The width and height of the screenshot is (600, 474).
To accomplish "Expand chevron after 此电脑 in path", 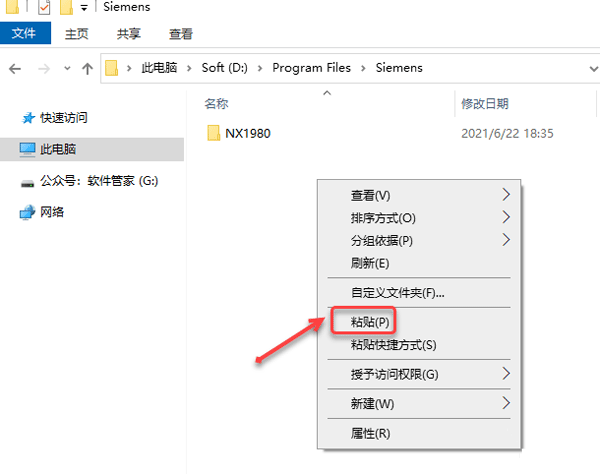I will 189,68.
